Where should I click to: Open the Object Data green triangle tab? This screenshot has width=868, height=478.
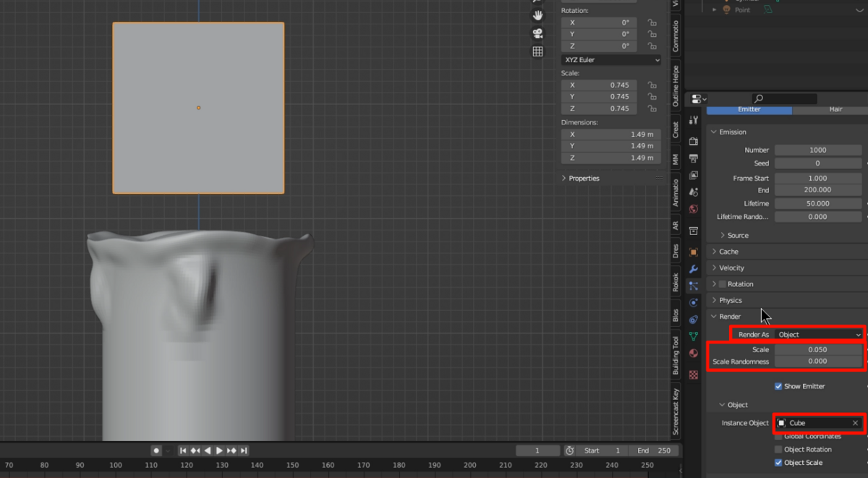pos(694,336)
